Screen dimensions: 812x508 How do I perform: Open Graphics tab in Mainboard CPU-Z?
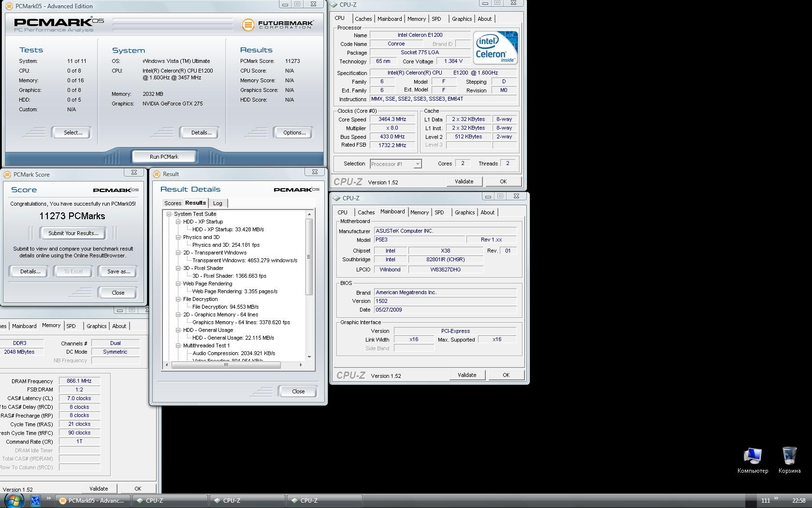coord(464,212)
